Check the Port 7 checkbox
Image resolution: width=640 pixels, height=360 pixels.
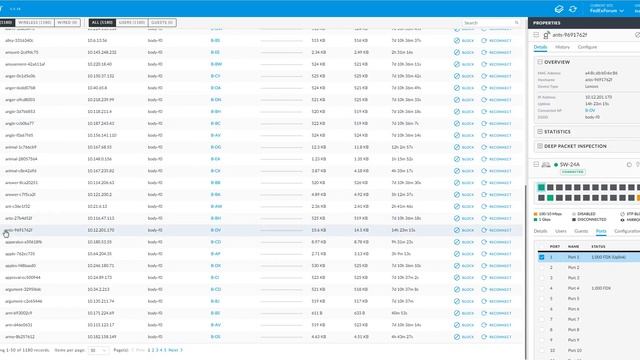542,319
